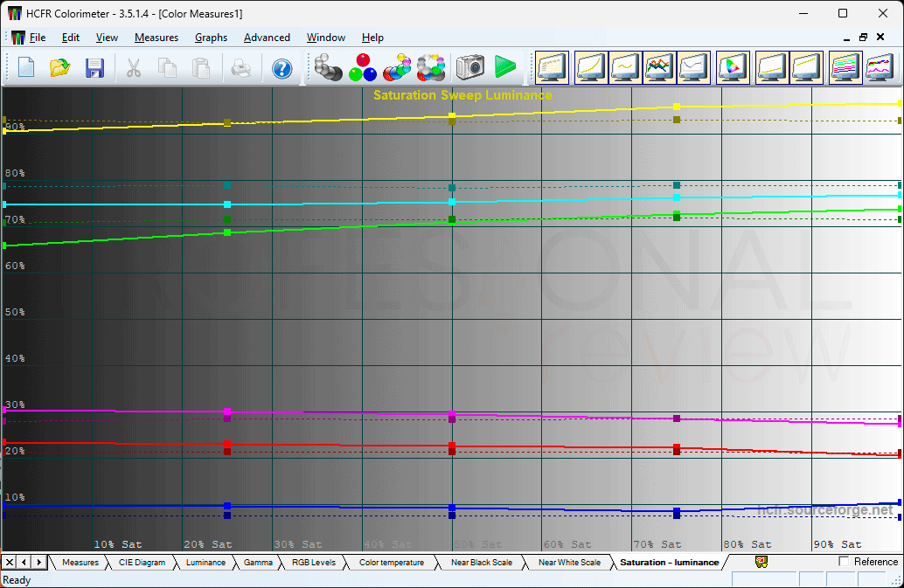Screen dimensions: 904x588
Task: Measure gray scale with the gray spheres icon
Action: tap(329, 67)
